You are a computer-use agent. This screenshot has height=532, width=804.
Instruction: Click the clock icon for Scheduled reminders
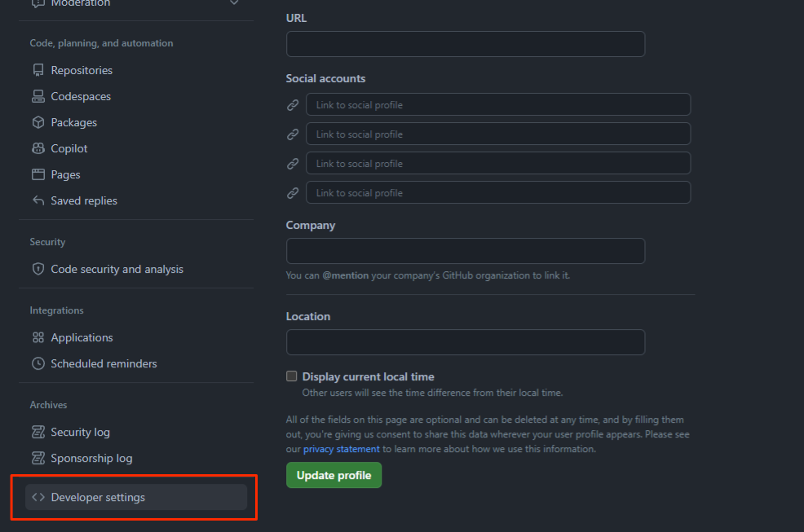click(38, 363)
